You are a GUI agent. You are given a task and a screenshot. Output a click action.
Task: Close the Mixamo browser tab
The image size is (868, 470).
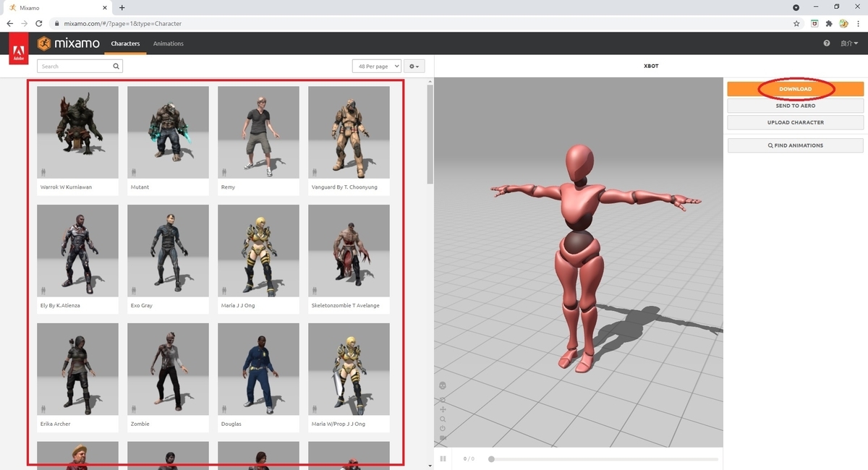(106, 7)
